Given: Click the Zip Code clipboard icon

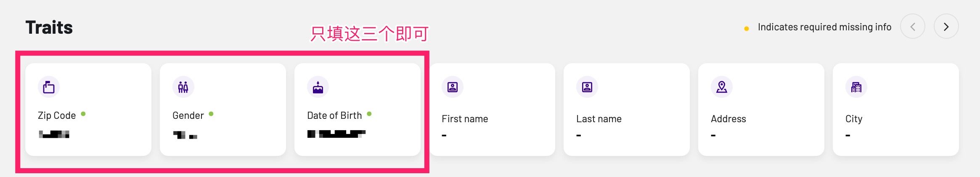Looking at the screenshot, I should [x=49, y=87].
